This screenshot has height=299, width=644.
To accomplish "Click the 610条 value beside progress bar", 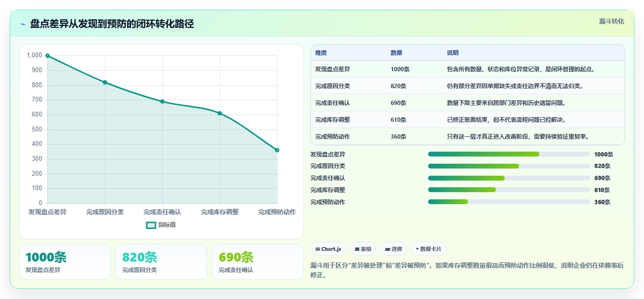I will coord(603,190).
